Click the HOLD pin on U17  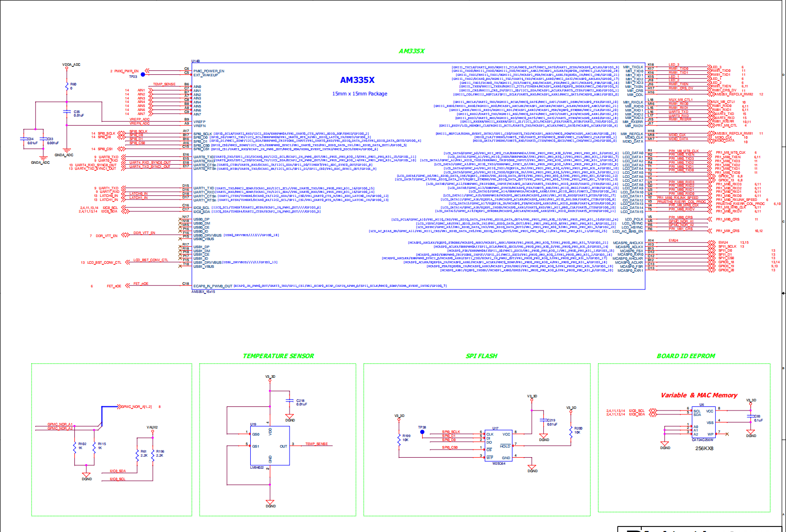point(505,446)
